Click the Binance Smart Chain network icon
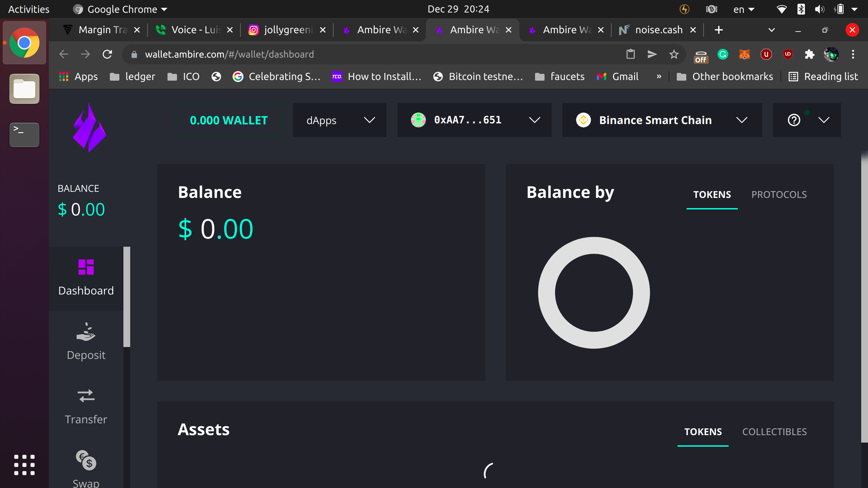 [583, 120]
